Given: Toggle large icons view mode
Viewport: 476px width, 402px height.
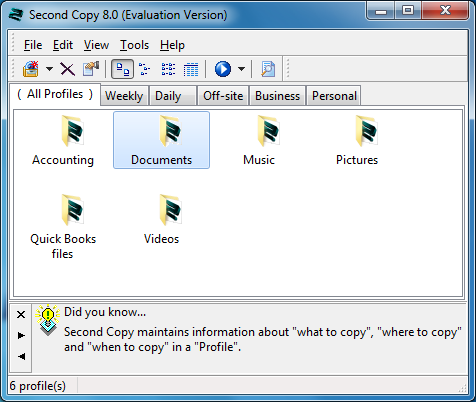Looking at the screenshot, I should [x=122, y=69].
